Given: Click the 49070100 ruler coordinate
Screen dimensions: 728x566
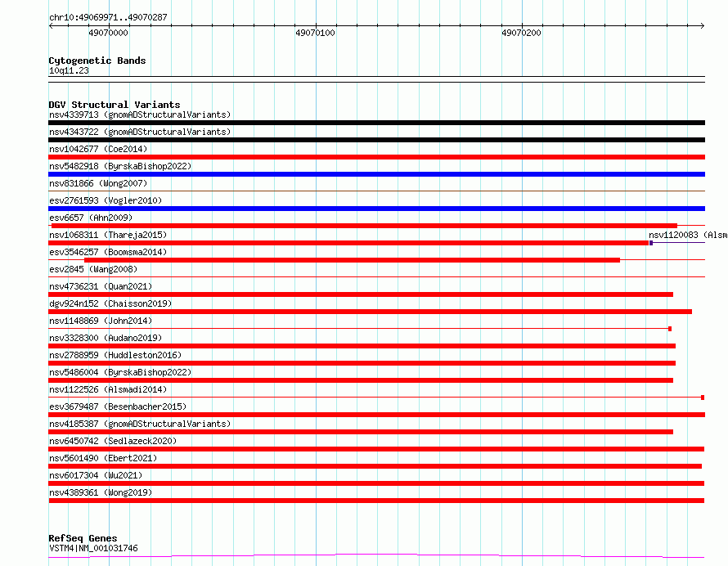Looking at the screenshot, I should coord(315,33).
